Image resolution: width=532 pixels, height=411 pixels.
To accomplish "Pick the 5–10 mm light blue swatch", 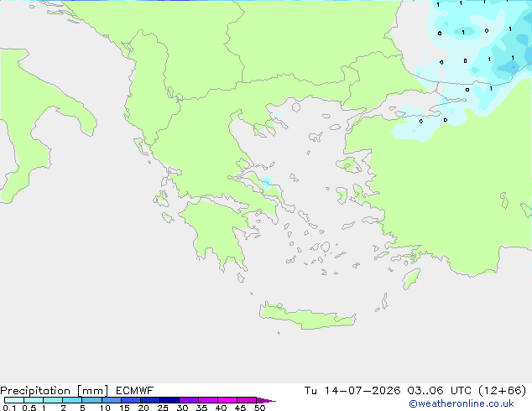I will tap(91, 400).
